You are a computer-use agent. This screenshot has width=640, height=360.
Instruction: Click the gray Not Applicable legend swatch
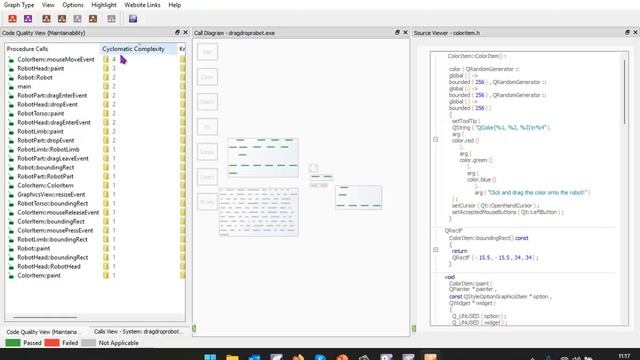(x=89, y=343)
